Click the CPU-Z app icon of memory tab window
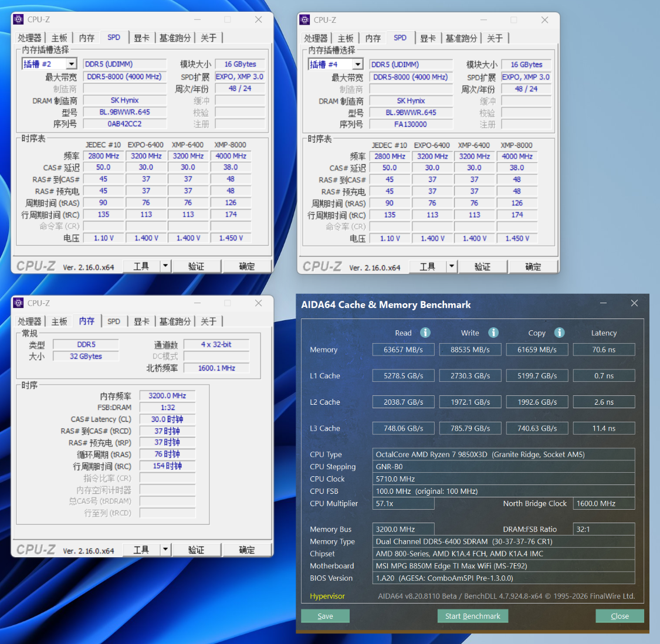The height and width of the screenshot is (644, 660). [x=19, y=303]
